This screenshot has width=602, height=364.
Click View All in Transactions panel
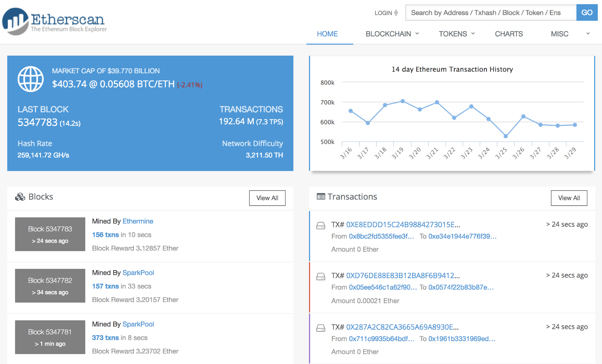point(569,198)
